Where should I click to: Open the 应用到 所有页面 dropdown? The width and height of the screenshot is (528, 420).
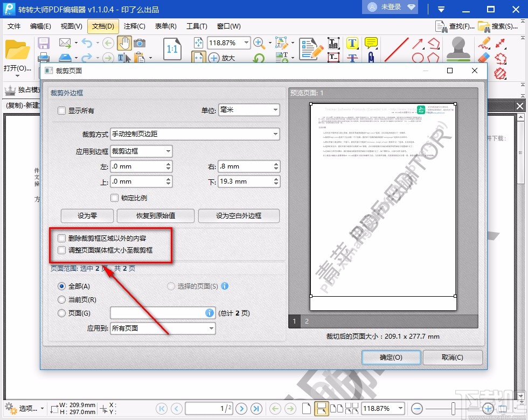163,328
